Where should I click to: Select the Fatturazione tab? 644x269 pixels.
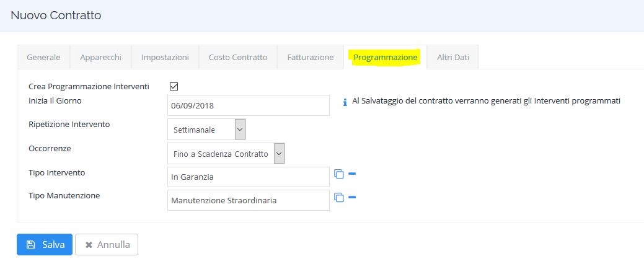[x=311, y=57]
